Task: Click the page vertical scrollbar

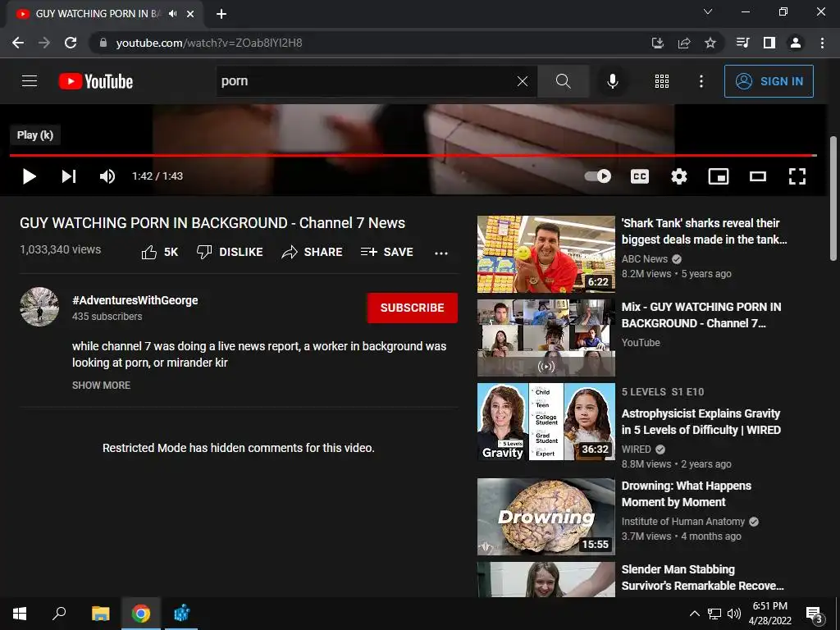Action: pos(833,199)
